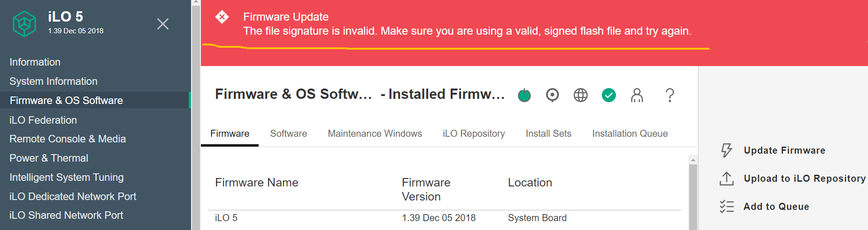Select the iLO Repository tab

point(474,134)
